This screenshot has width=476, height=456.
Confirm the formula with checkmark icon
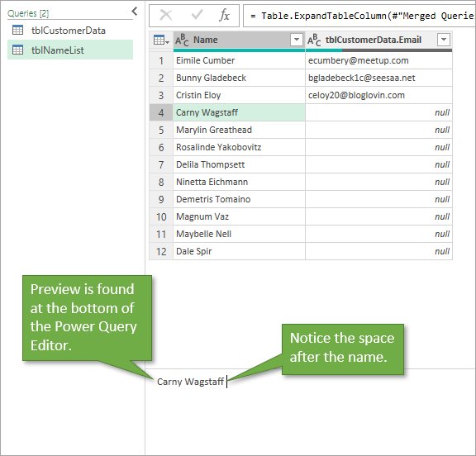197,14
